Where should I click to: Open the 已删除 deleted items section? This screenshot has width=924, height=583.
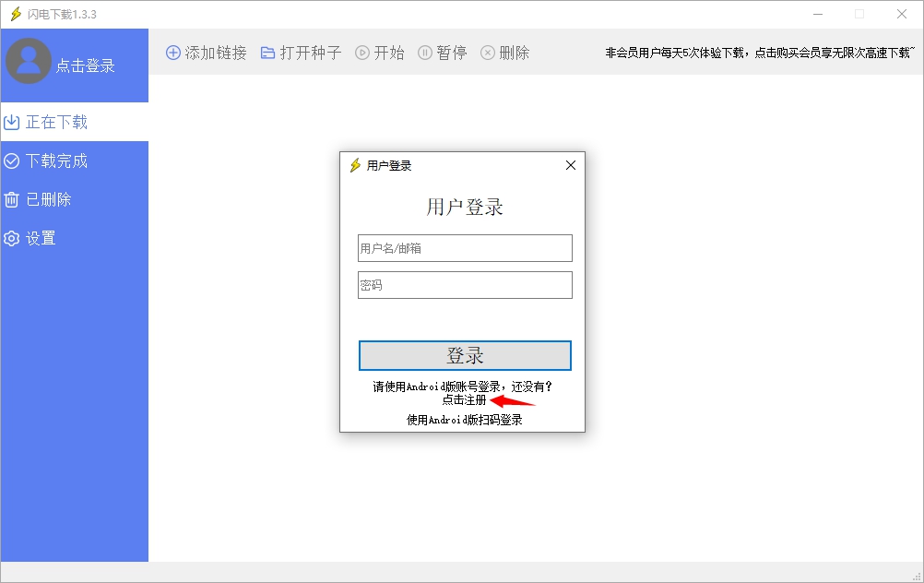(x=12, y=199)
